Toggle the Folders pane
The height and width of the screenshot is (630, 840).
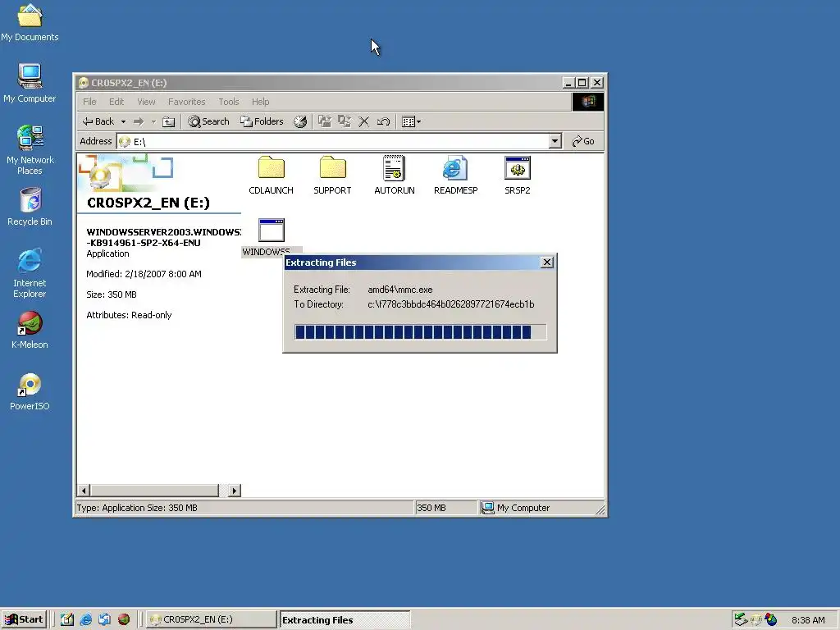[262, 121]
